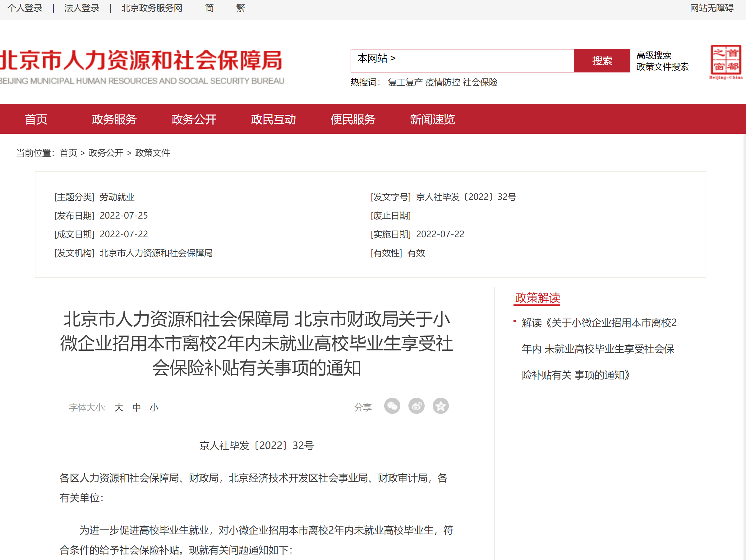Viewport: 746px width, 560px height.
Task: Switch to traditional Chinese 繁
Action: [241, 8]
